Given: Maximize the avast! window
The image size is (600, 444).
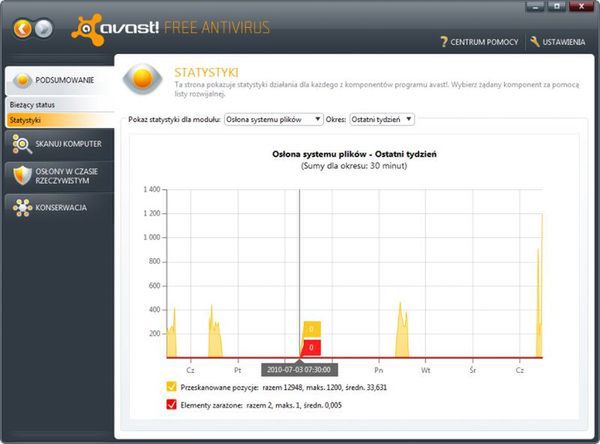Looking at the screenshot, I should tap(557, 7).
